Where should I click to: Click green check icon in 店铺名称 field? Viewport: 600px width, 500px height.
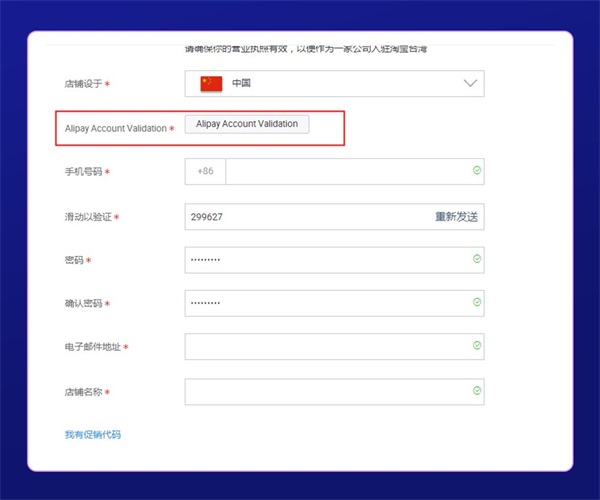[x=477, y=391]
